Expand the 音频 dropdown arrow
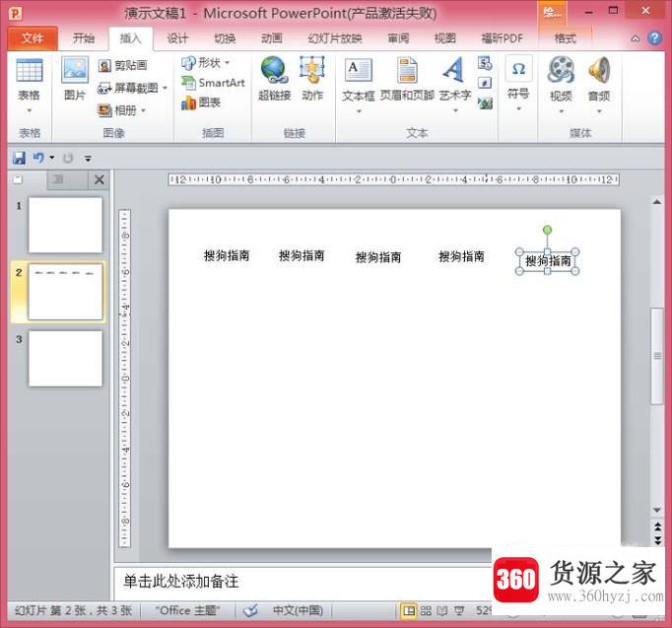Viewport: 672px width, 628px height. [x=599, y=111]
